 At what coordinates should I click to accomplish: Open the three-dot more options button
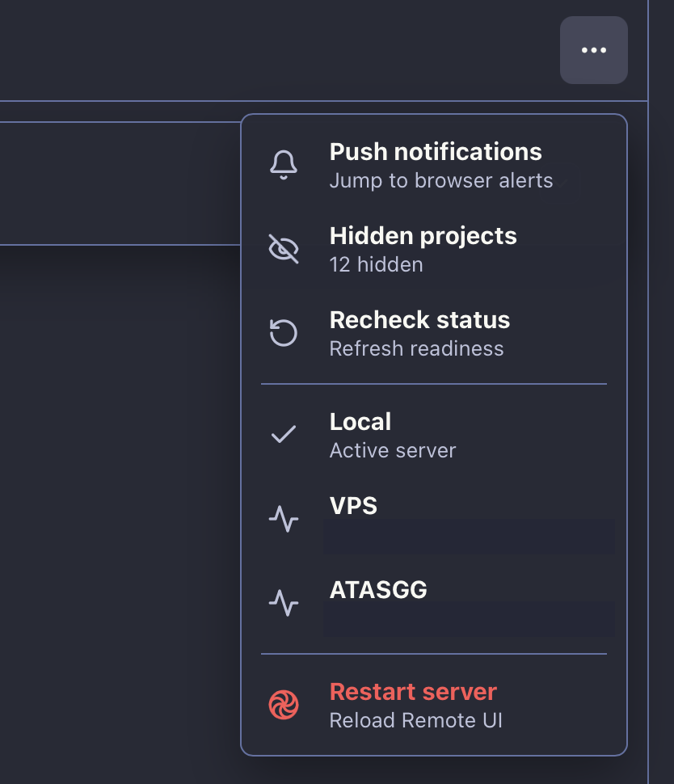coord(593,50)
